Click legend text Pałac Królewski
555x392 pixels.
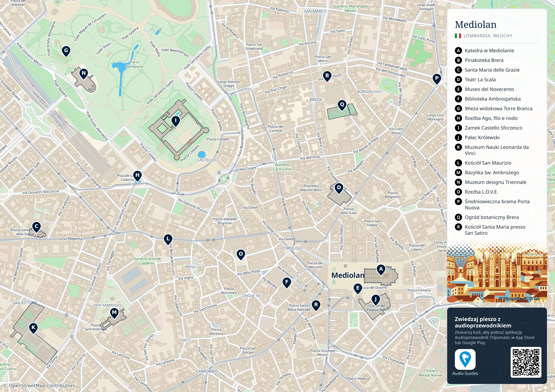coord(482,138)
